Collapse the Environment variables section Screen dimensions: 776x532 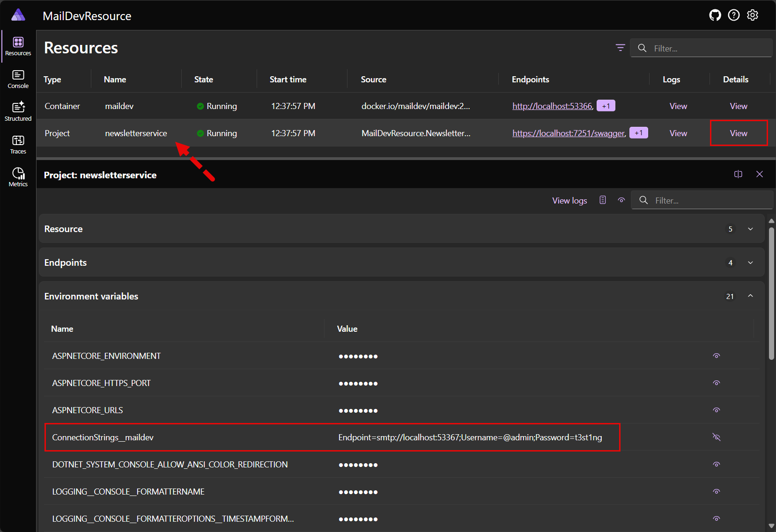[750, 296]
